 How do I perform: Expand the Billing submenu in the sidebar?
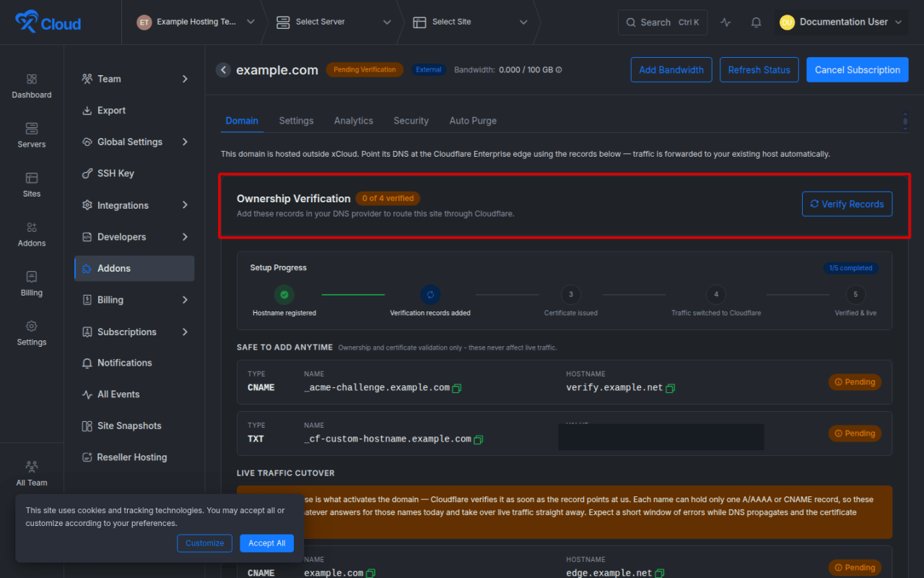click(185, 300)
